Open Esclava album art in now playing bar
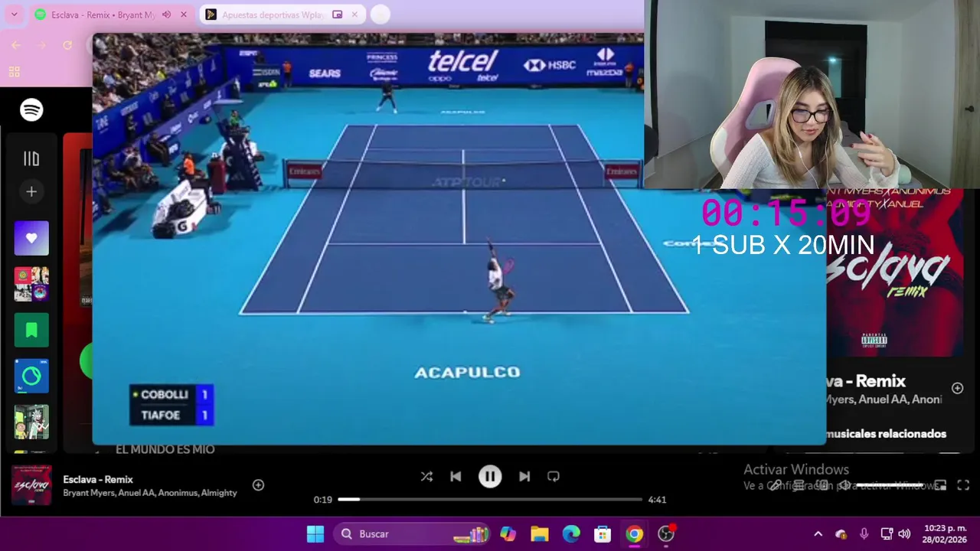Viewport: 980px width, 551px height. click(31, 485)
